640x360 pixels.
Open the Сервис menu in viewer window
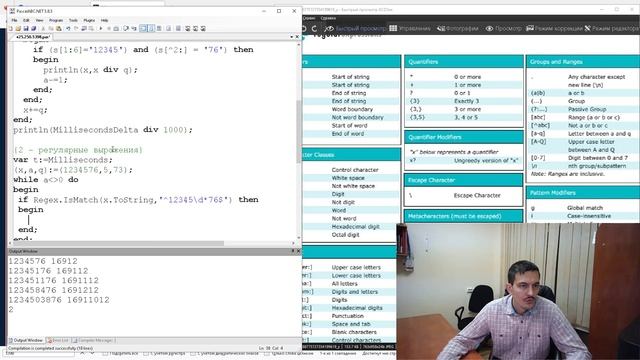pyautogui.click(x=309, y=18)
